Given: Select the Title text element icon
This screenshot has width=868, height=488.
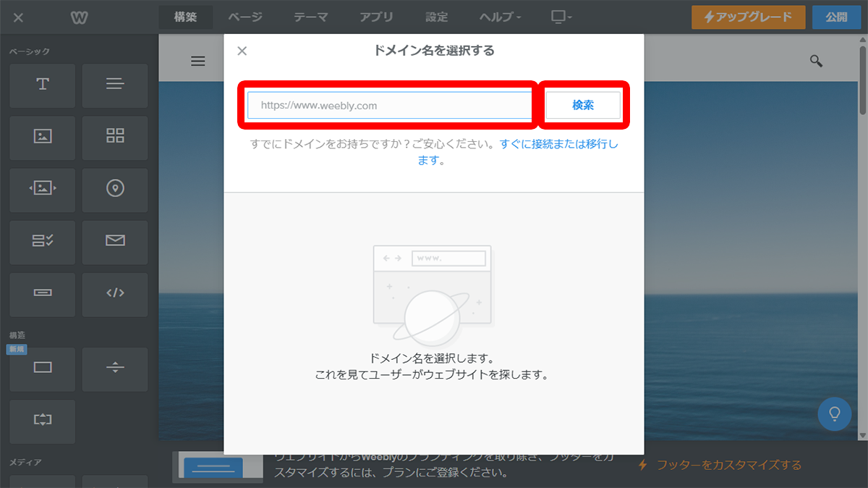Looking at the screenshot, I should click(x=43, y=85).
